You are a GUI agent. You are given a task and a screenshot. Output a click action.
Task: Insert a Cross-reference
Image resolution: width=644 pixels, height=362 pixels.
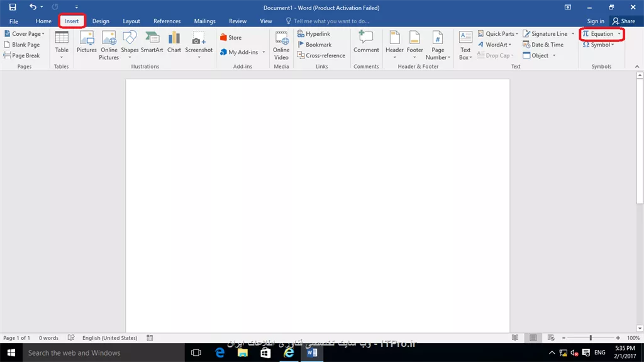(321, 55)
